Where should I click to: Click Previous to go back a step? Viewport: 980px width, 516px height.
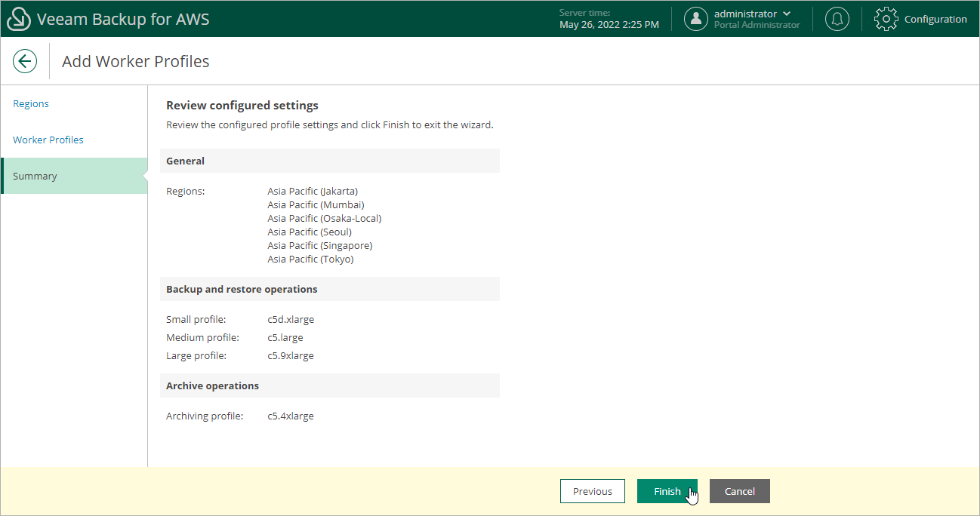point(592,491)
